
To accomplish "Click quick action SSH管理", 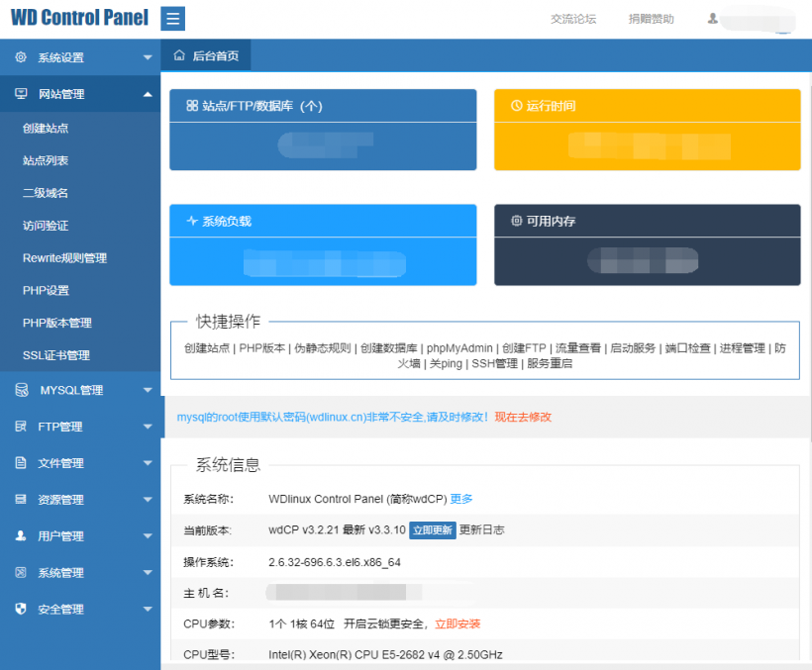I will (x=494, y=364).
